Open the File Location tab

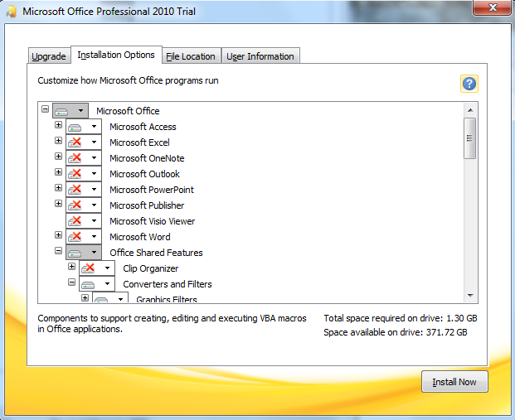click(191, 56)
